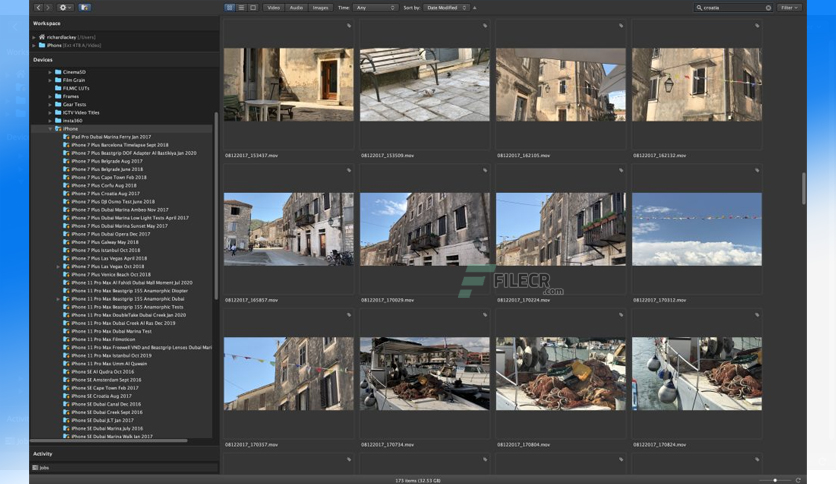The width and height of the screenshot is (836, 484).
Task: Expand the Cinema5D folder
Action: (x=50, y=72)
